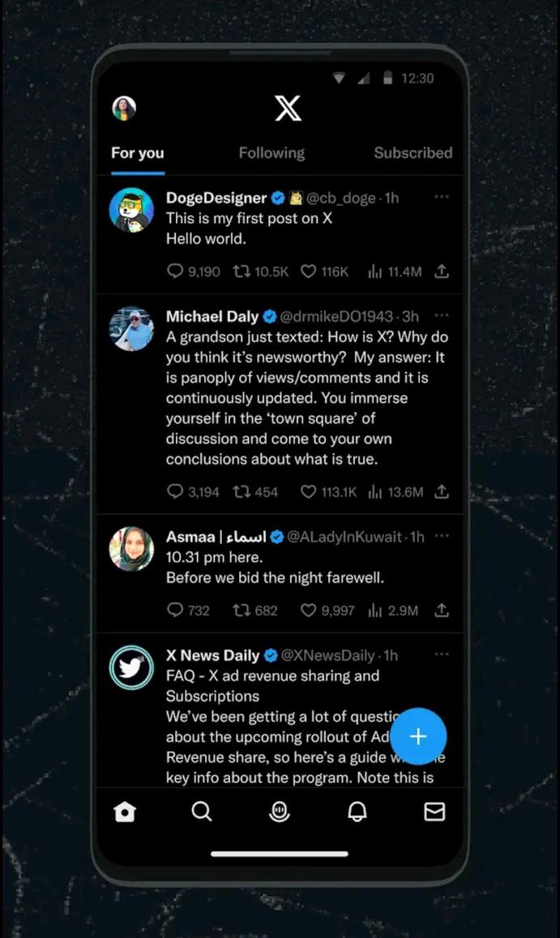The image size is (560, 938).
Task: Open the reply icon on Michael Daly's post
Action: coord(174,491)
